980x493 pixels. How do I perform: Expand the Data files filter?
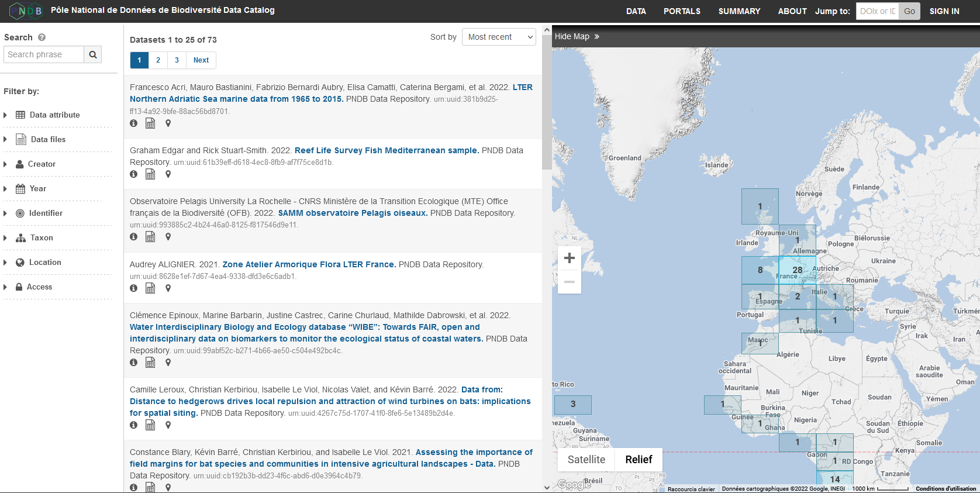click(57, 140)
